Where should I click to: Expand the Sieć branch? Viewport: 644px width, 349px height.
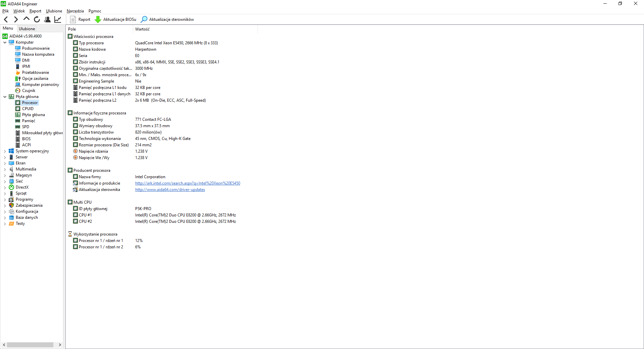pos(5,181)
